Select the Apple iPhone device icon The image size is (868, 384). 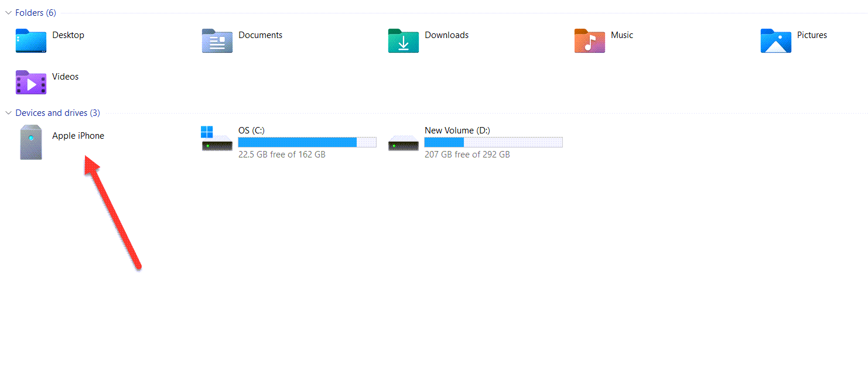(x=30, y=142)
